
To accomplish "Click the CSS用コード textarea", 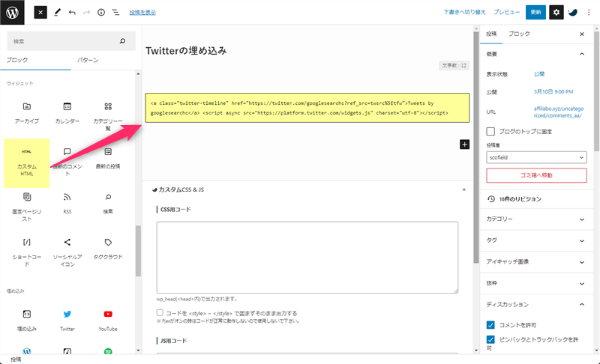I will pos(307,258).
